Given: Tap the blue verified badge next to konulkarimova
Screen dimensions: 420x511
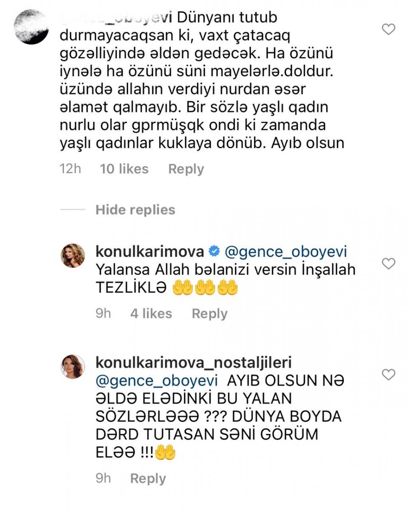Looking at the screenshot, I should click(214, 252).
